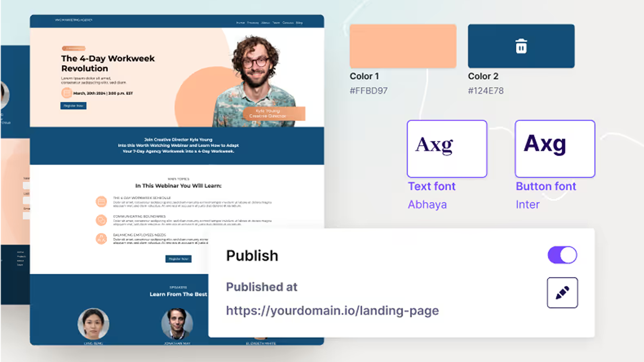Viewport: 644px width, 362px height.
Task: Select the peach Color 1 swatch
Action: 402,45
